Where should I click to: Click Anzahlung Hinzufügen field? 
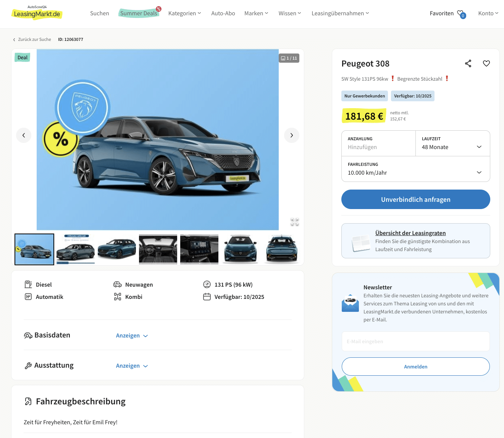(x=378, y=143)
